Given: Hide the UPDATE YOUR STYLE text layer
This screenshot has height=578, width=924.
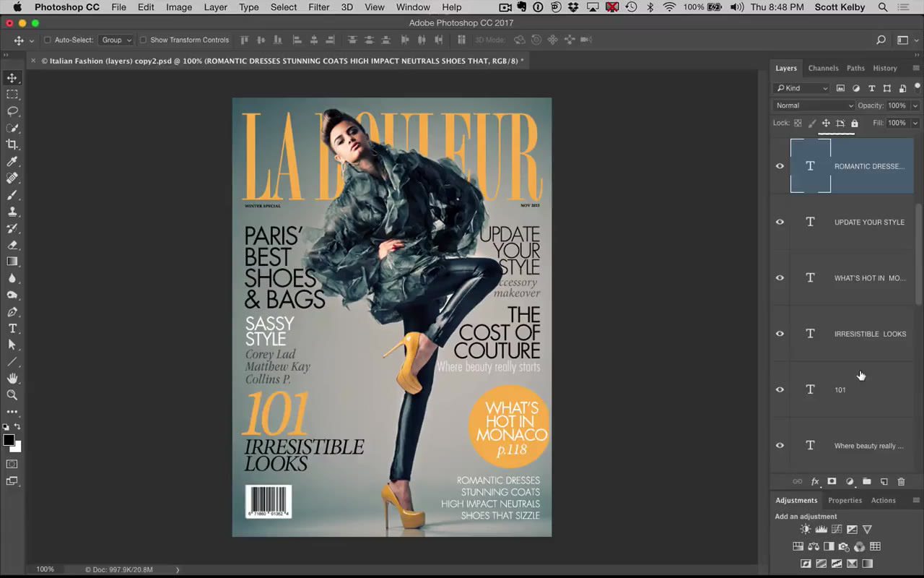Looking at the screenshot, I should point(780,222).
